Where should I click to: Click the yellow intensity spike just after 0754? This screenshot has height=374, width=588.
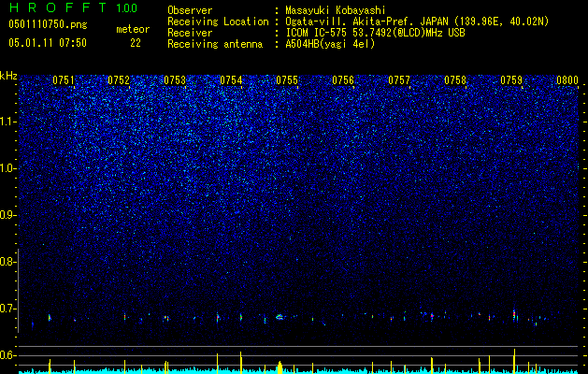(x=241, y=363)
